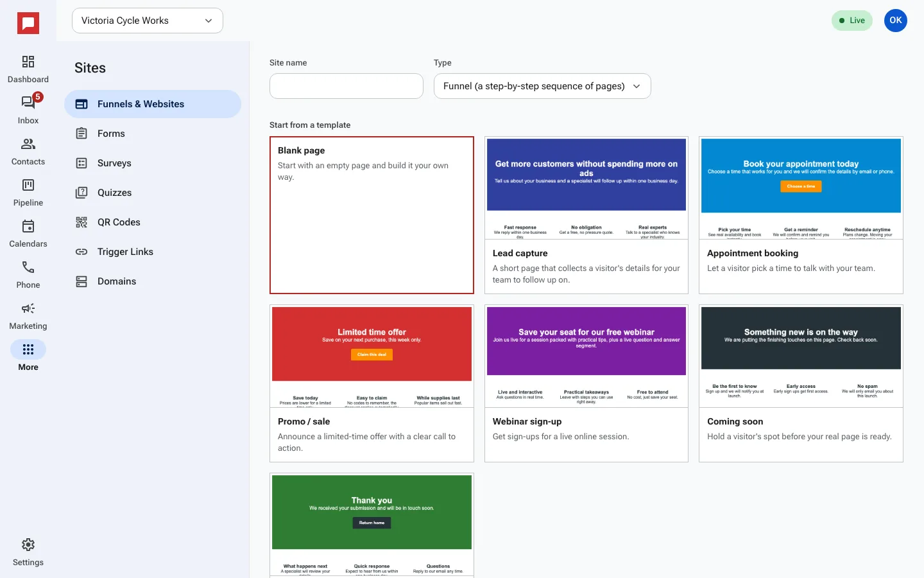Click the Quizzes icon in Sites menu

click(x=81, y=193)
